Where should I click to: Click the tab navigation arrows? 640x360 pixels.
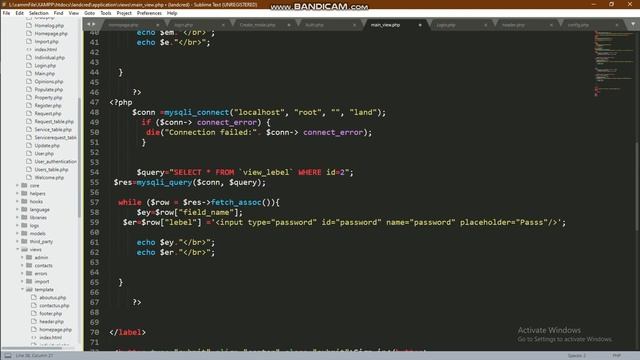[x=91, y=24]
